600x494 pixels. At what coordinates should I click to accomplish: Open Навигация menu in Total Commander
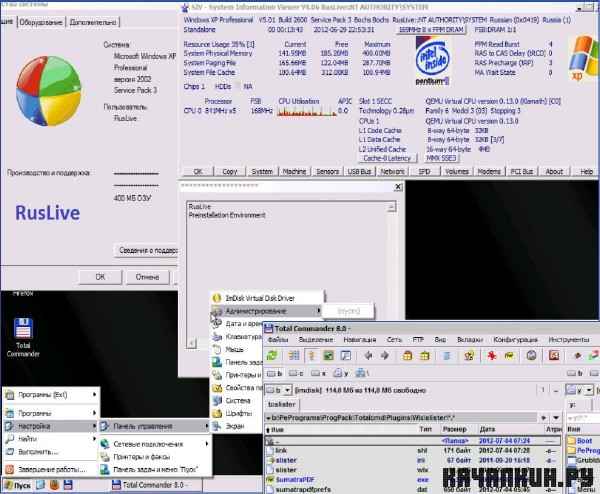(x=359, y=339)
